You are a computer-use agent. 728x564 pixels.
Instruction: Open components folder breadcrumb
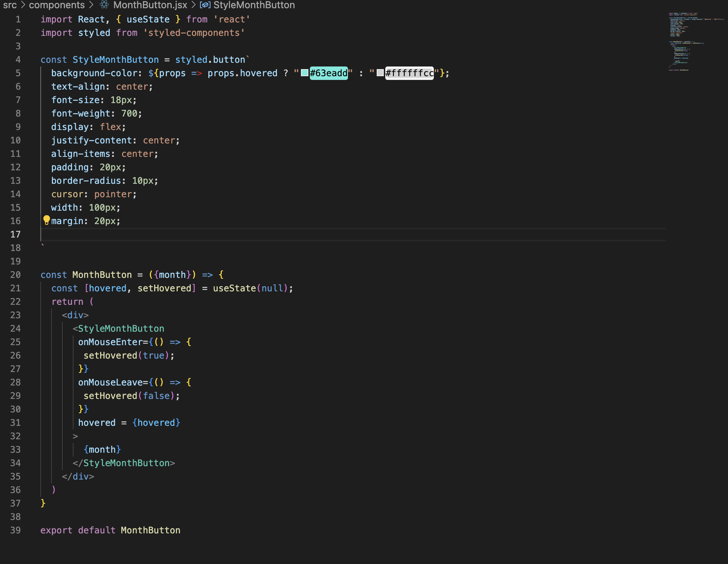point(57,5)
